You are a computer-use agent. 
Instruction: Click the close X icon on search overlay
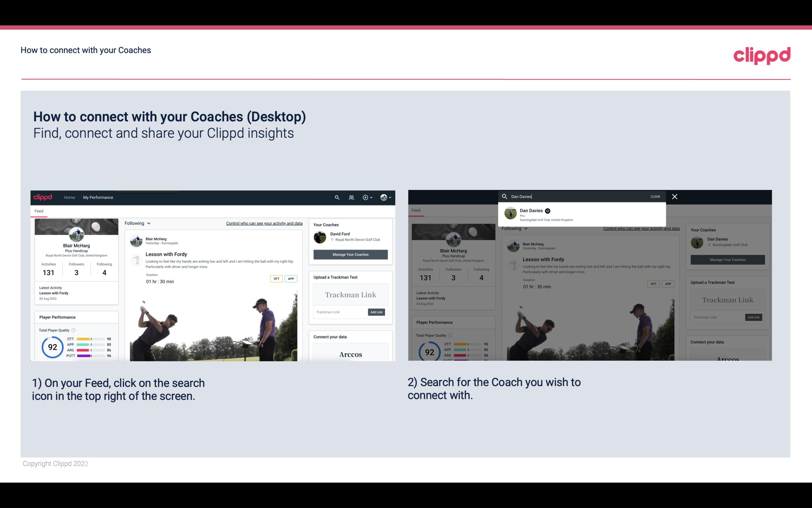[674, 196]
